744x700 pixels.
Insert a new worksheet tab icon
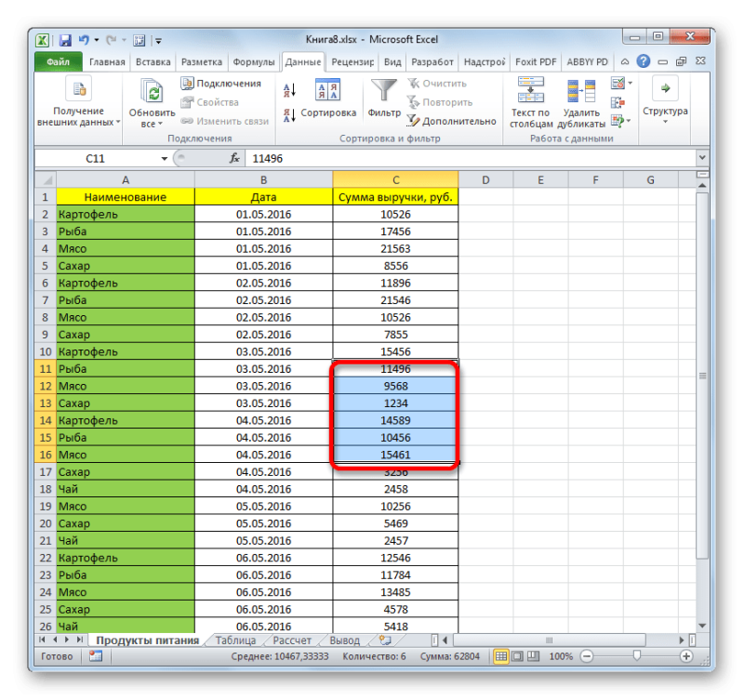point(385,641)
